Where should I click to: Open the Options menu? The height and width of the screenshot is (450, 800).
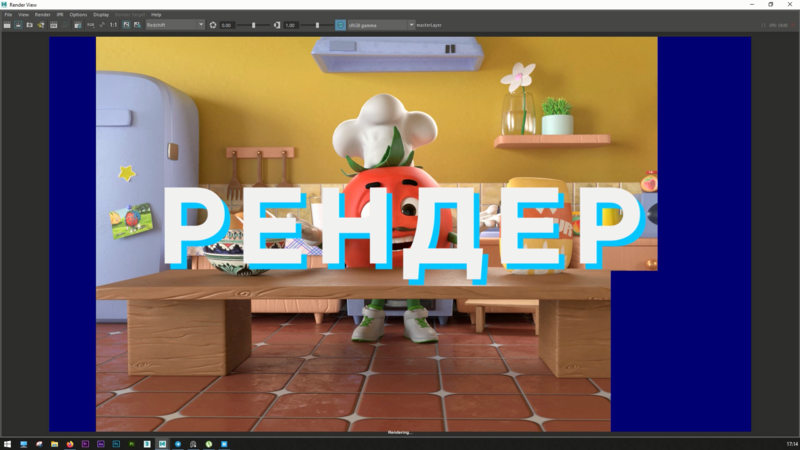(x=78, y=15)
